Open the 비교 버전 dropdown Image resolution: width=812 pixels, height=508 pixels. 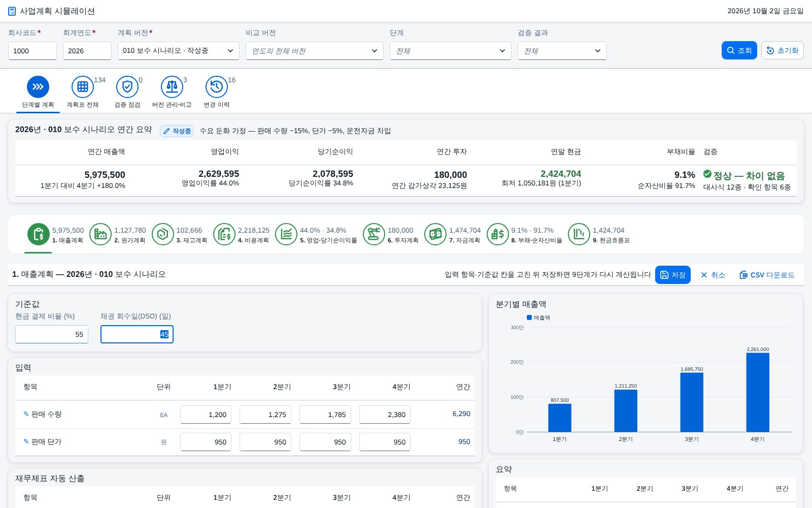tap(315, 51)
